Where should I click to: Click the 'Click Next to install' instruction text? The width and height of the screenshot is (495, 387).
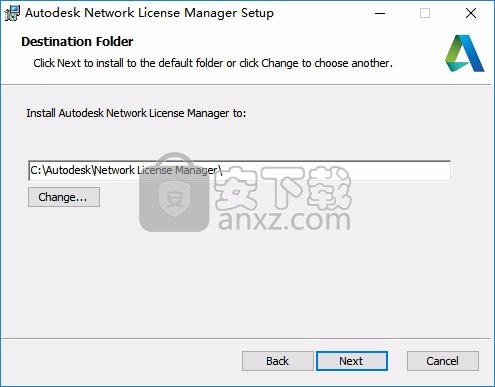pyautogui.click(x=213, y=63)
